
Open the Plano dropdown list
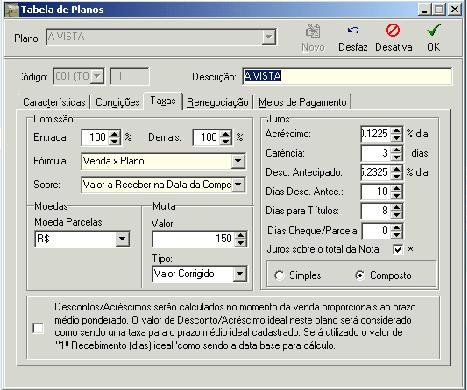click(268, 37)
